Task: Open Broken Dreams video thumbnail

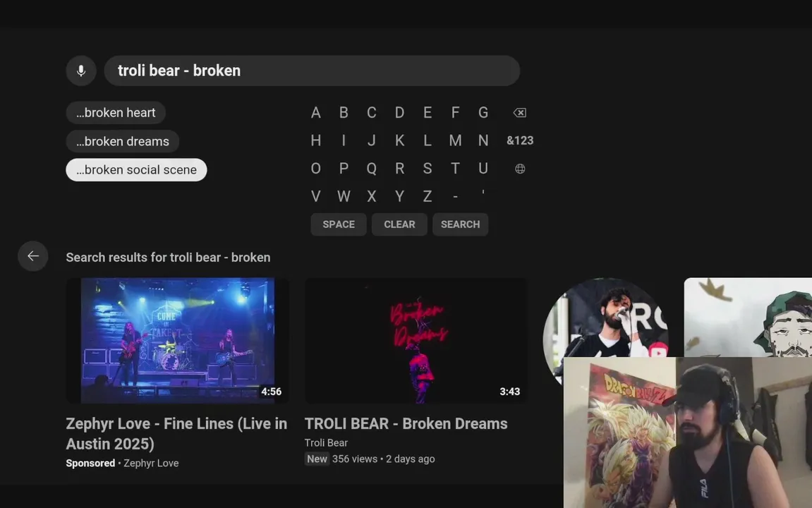Action: click(x=416, y=341)
